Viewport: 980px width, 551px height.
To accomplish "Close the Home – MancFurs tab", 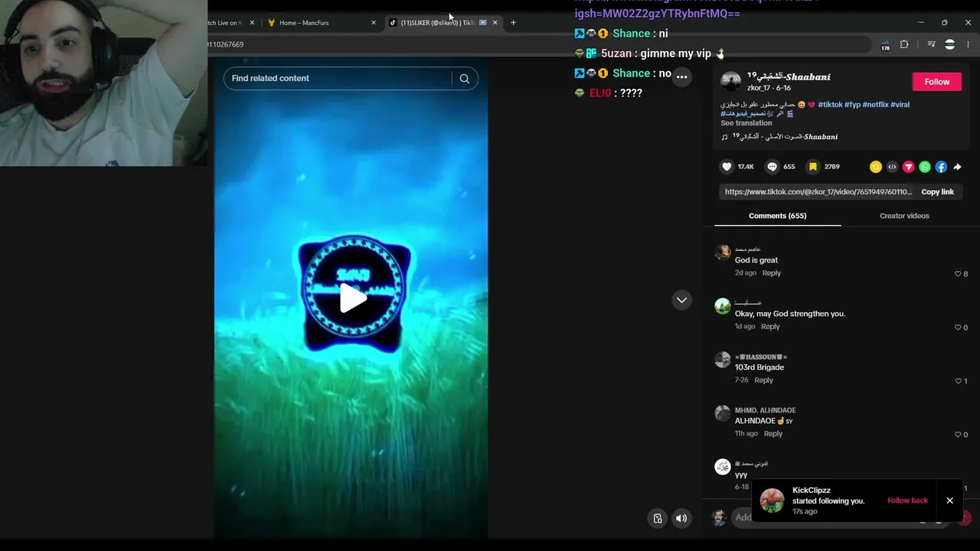I will 374,22.
